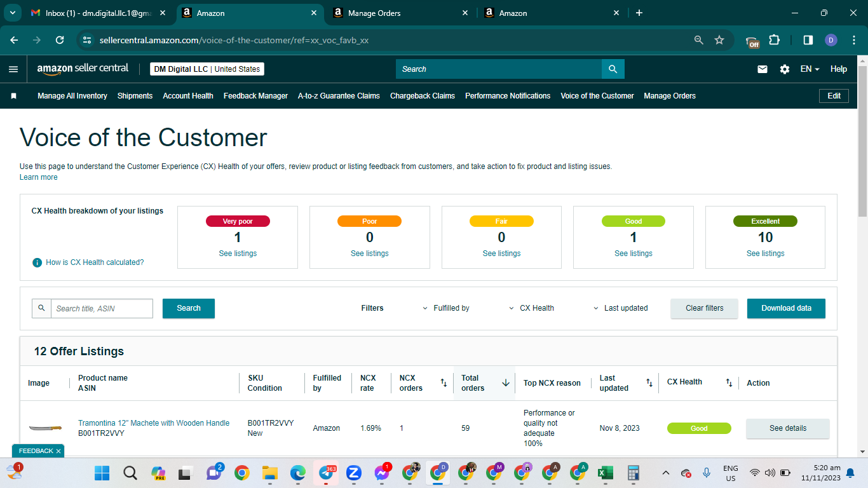The width and height of the screenshot is (868, 488).
Task: Switch to the Manage Orders browser tab
Action: point(402,13)
